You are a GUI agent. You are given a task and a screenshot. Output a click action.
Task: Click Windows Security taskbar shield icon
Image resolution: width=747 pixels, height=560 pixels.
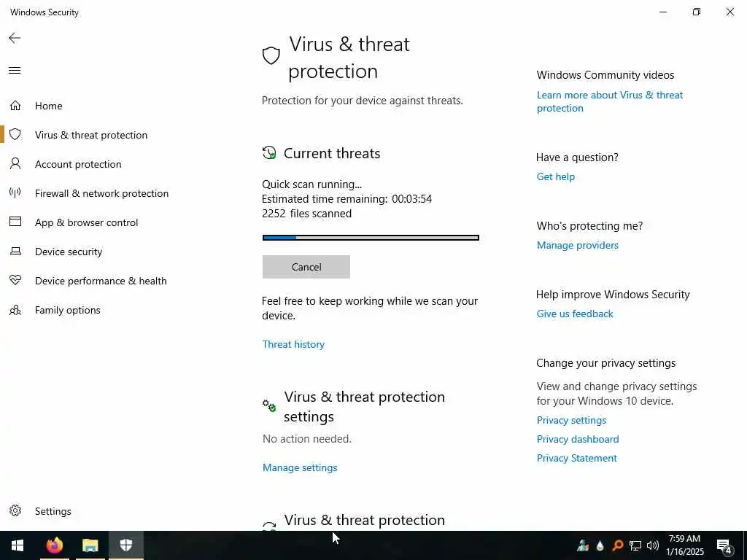click(125, 545)
